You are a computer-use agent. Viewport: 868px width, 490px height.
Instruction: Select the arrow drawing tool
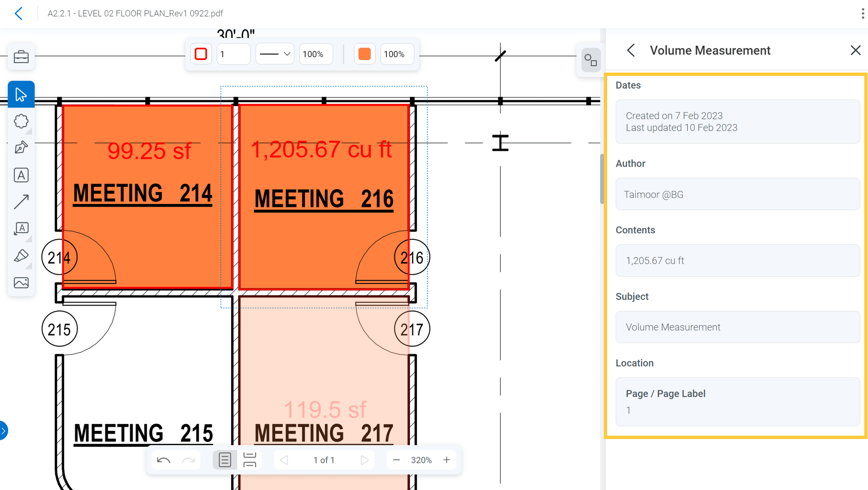point(21,202)
